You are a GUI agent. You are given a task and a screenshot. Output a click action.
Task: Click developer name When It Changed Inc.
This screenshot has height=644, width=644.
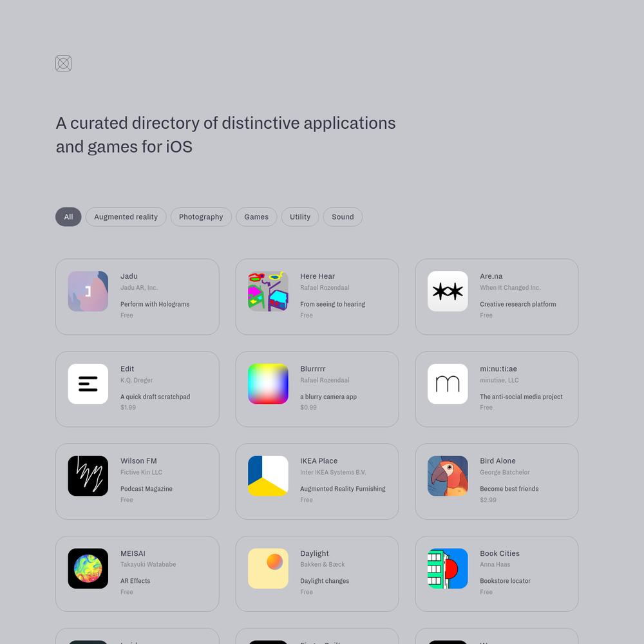tap(510, 287)
